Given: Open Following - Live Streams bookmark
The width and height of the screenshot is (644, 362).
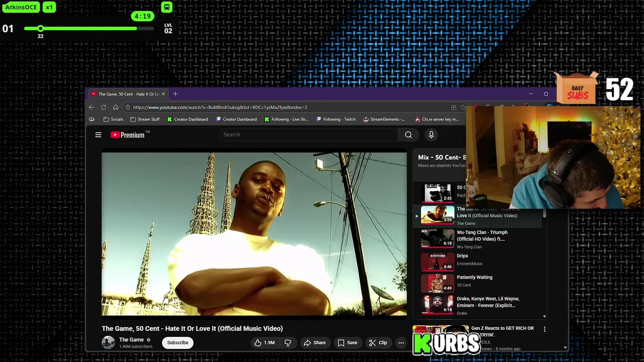Looking at the screenshot, I should pyautogui.click(x=286, y=119).
